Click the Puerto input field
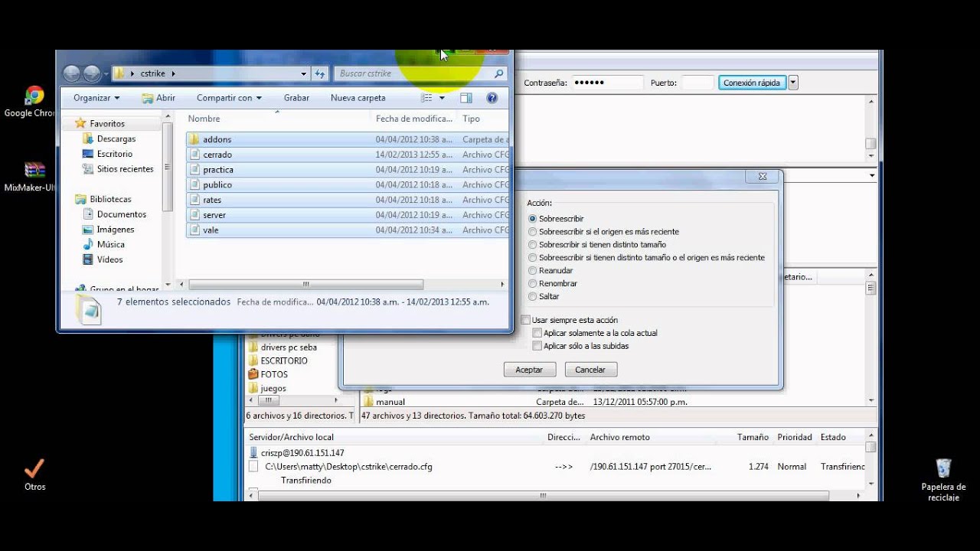980x551 pixels. coord(697,83)
